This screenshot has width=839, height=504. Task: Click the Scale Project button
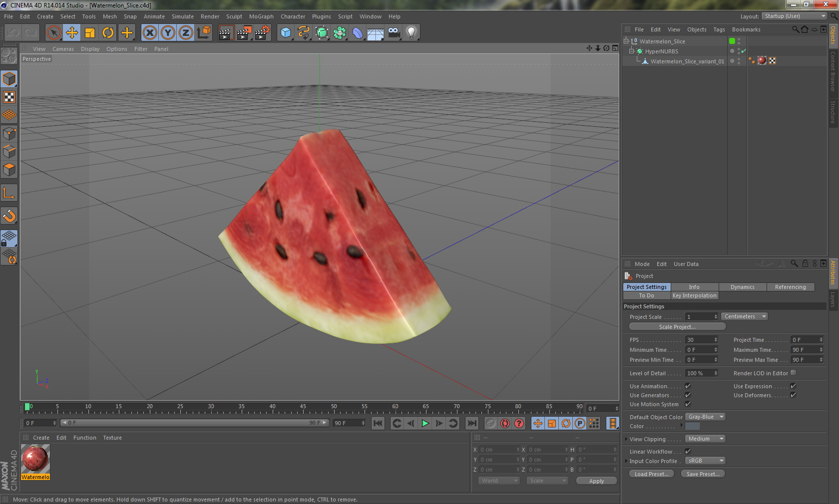tap(677, 326)
